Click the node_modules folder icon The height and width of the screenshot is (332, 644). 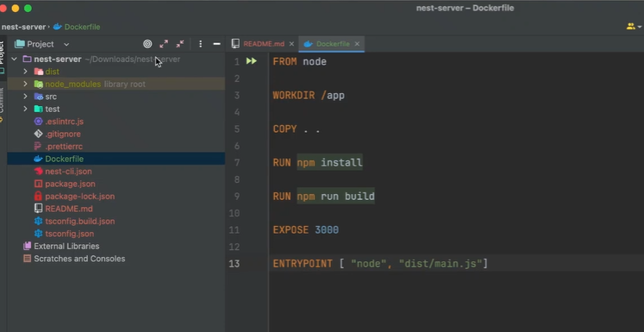click(39, 85)
